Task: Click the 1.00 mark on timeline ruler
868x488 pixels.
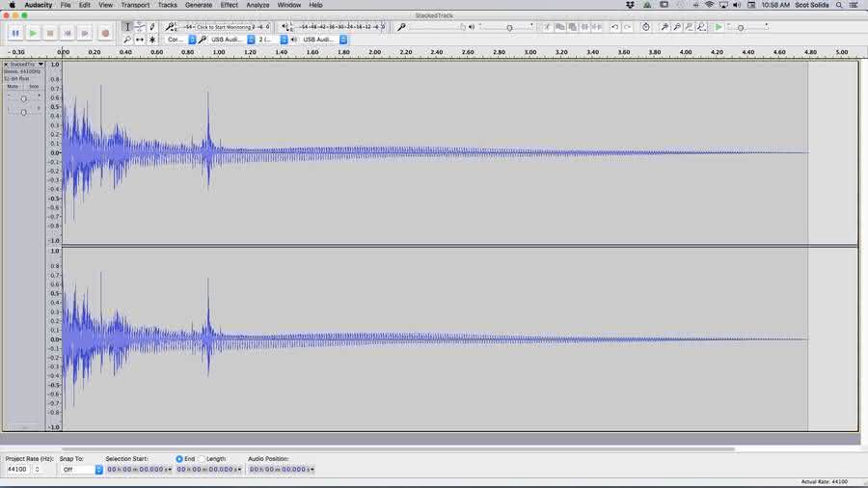Action: 219,52
